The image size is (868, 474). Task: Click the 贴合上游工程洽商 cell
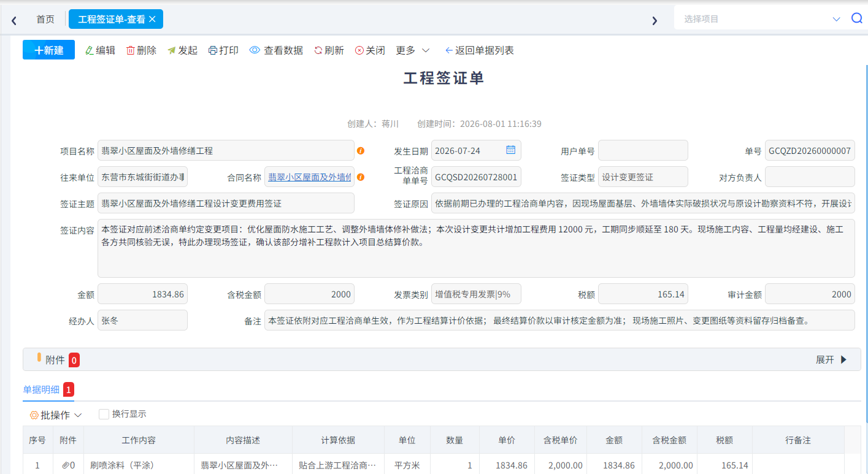(338, 465)
